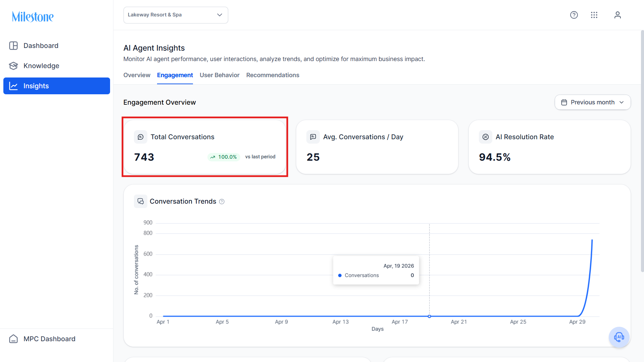Screen dimensions: 644x362
Task: Click the Apr 17 axis label
Action: coord(400,322)
